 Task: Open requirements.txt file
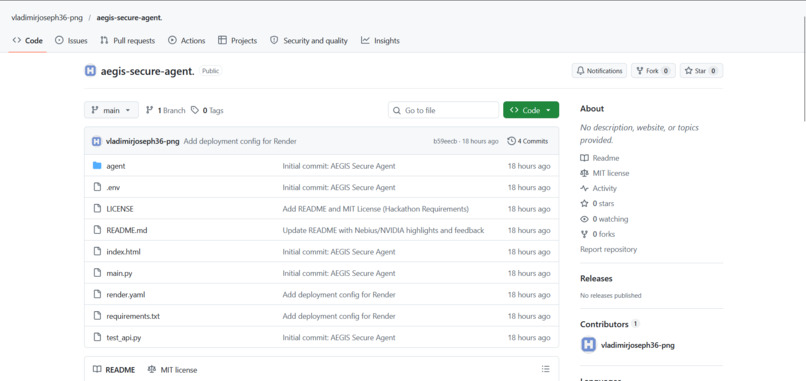click(133, 316)
